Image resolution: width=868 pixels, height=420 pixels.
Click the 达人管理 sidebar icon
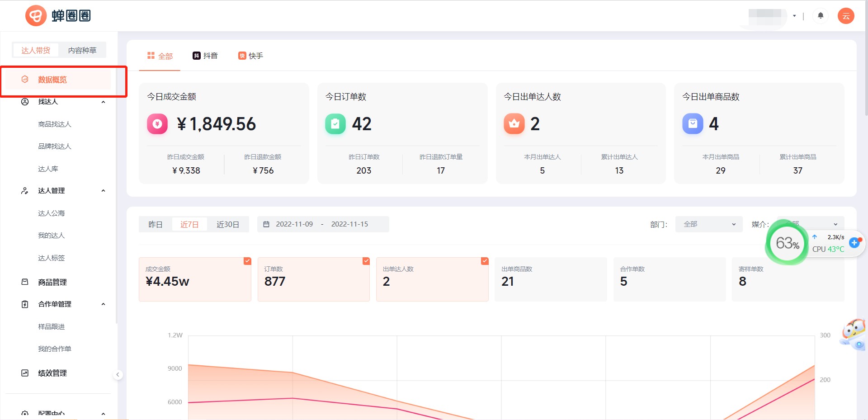[x=25, y=191]
